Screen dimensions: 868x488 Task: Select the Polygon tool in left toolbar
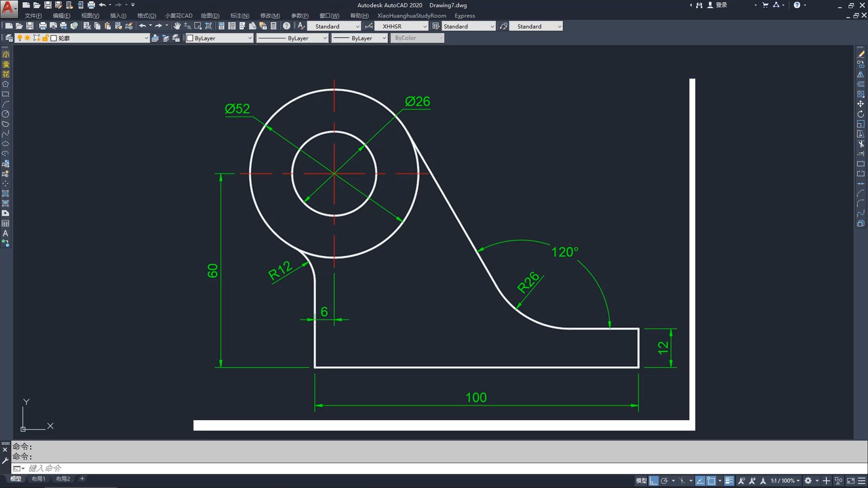click(5, 84)
